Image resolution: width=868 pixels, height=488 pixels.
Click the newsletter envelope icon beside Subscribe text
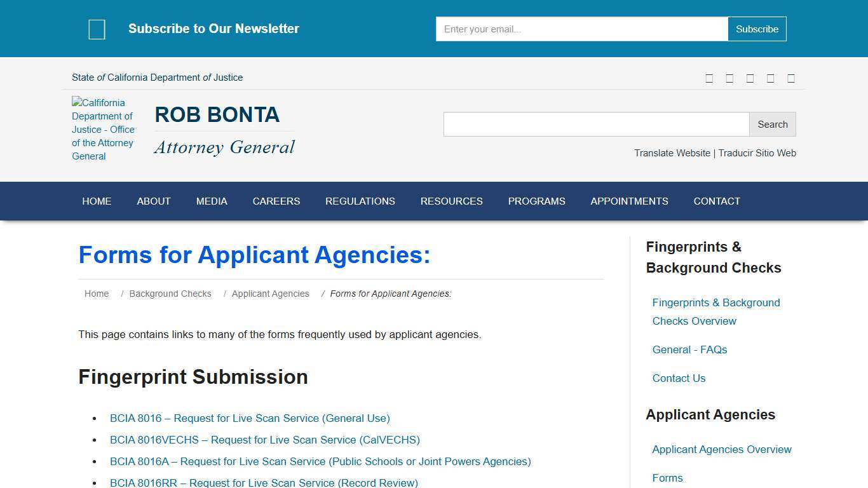point(97,29)
